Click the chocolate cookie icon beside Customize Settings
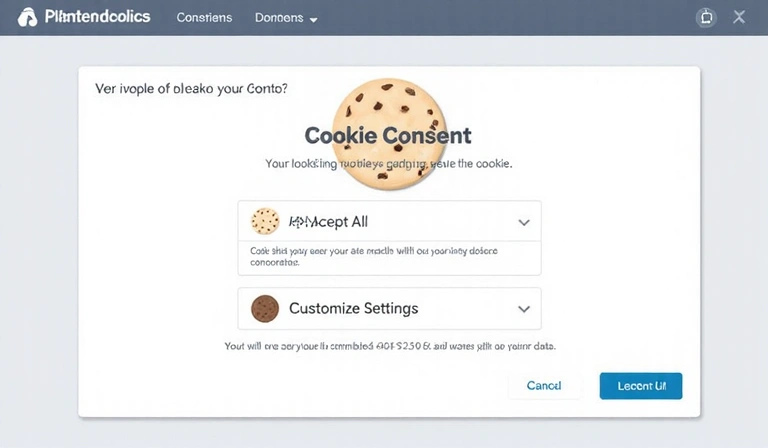768x448 pixels. pos(264,308)
